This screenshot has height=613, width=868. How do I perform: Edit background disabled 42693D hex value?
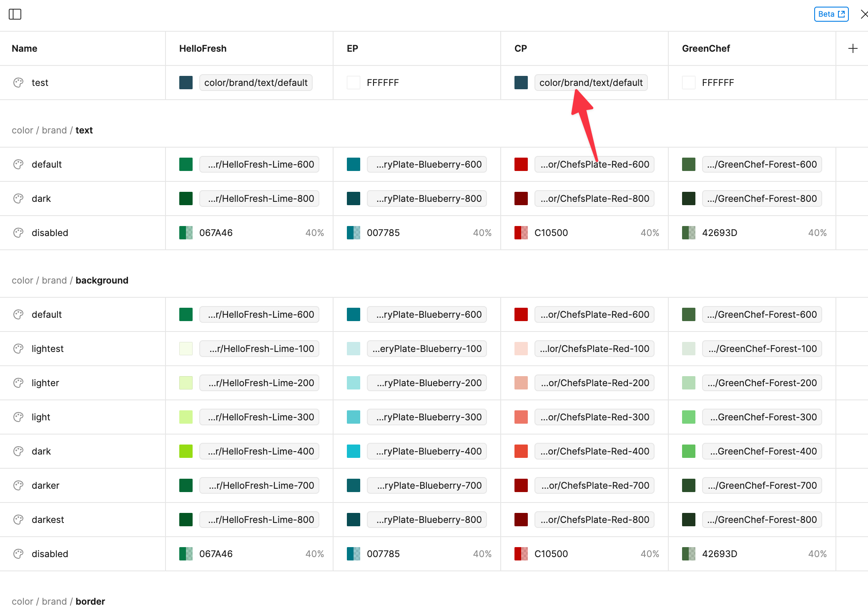tap(720, 554)
